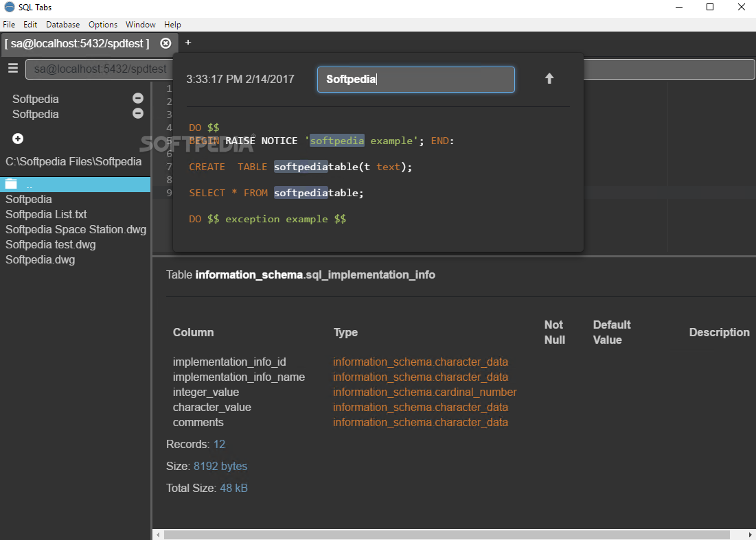756x540 pixels.
Task: Click the Type column header
Action: [x=345, y=332]
